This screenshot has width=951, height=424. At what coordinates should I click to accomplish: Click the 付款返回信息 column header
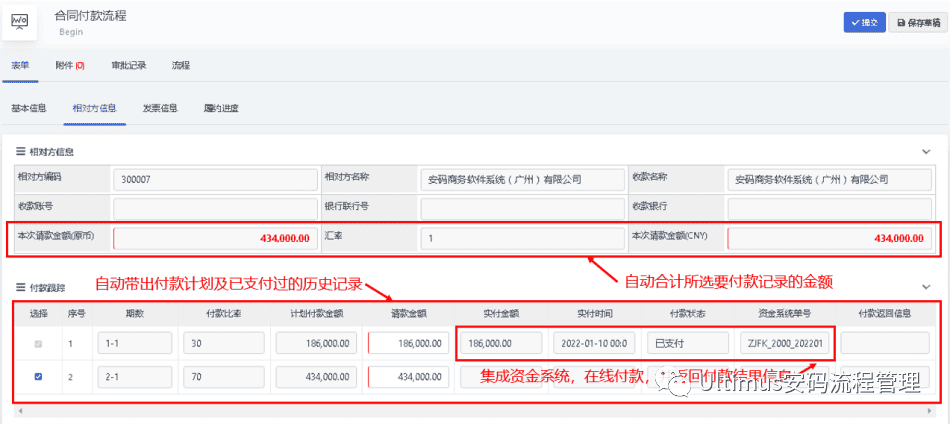(885, 314)
